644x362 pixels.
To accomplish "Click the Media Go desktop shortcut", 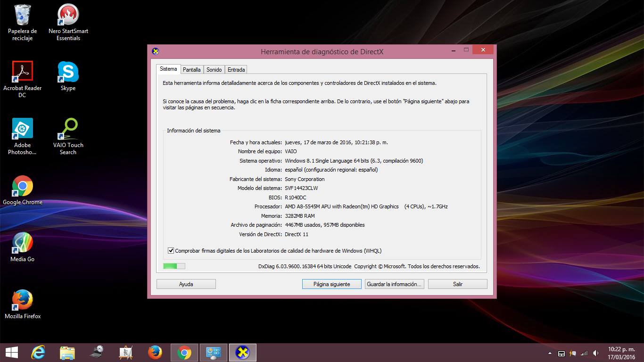I will pyautogui.click(x=22, y=247).
